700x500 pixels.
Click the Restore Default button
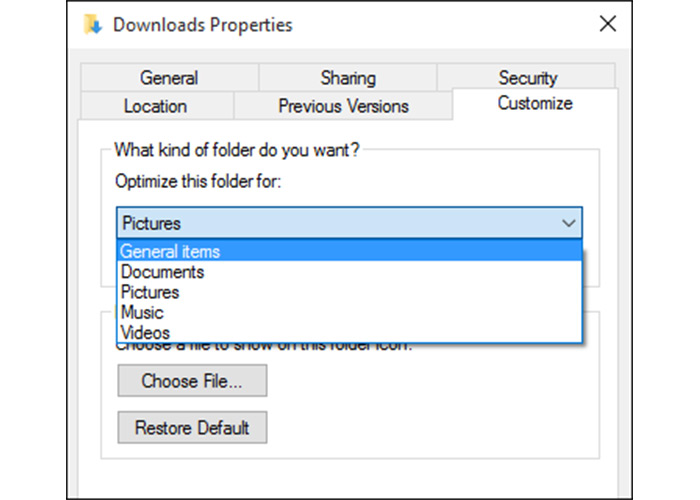(x=192, y=428)
